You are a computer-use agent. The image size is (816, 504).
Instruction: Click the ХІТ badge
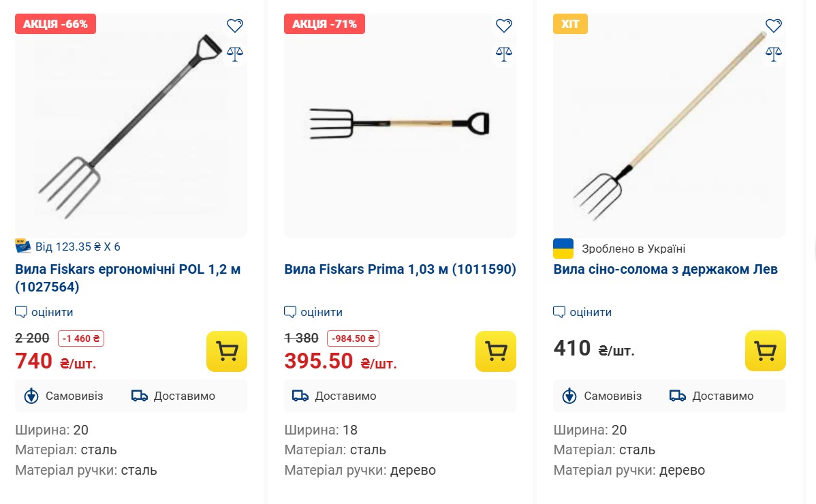[570, 24]
